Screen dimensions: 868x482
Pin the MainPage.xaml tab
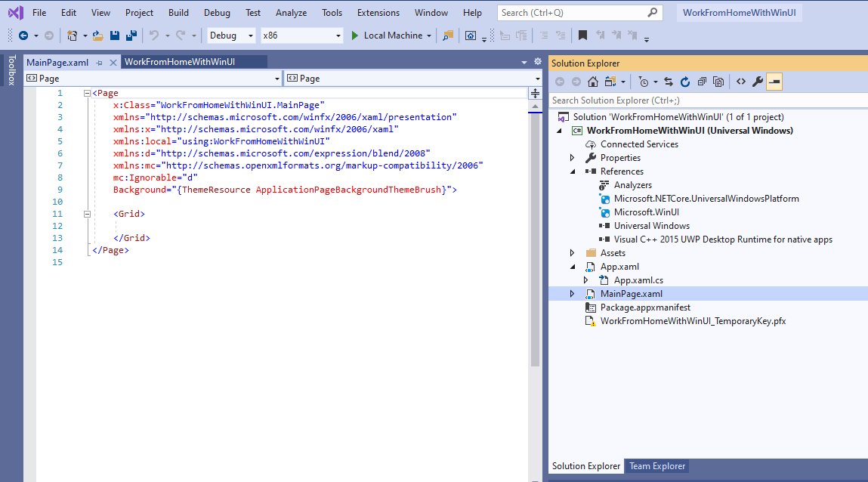[99, 63]
